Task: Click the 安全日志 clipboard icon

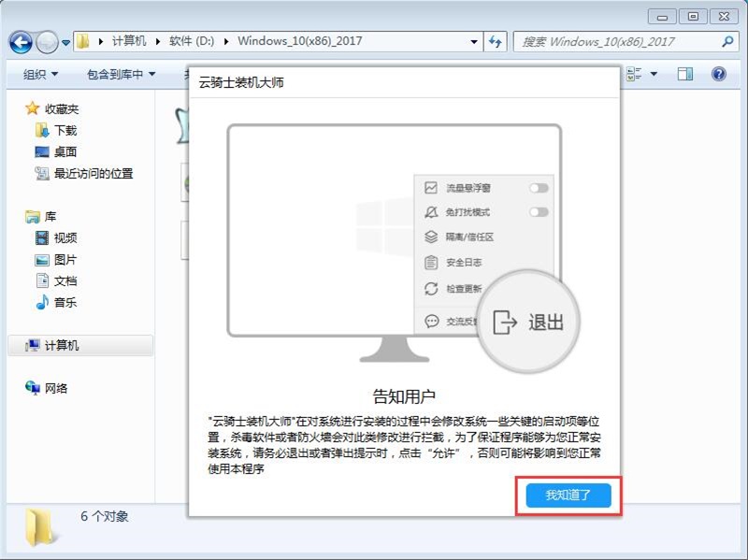Action: [431, 262]
